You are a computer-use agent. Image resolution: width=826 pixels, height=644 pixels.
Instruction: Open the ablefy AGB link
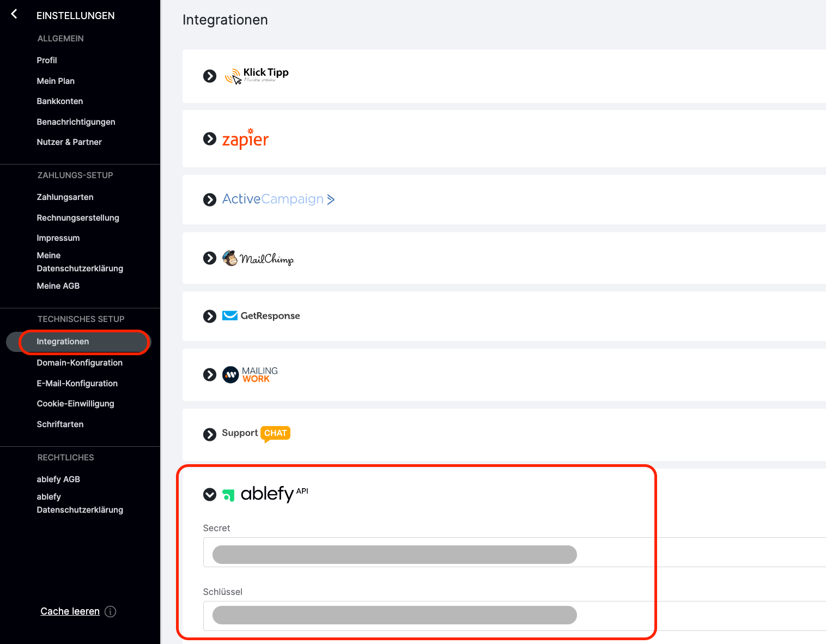[58, 479]
